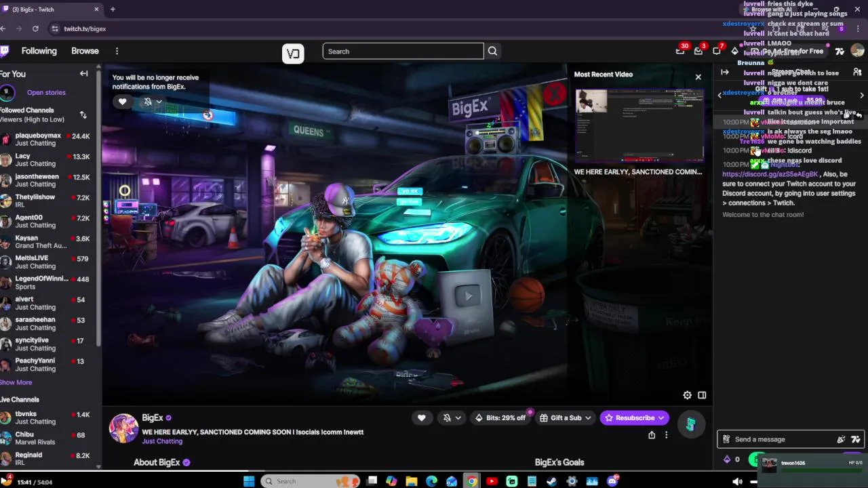The height and width of the screenshot is (488, 868).
Task: Open the Agent00 channel row
Action: [x=47, y=222]
